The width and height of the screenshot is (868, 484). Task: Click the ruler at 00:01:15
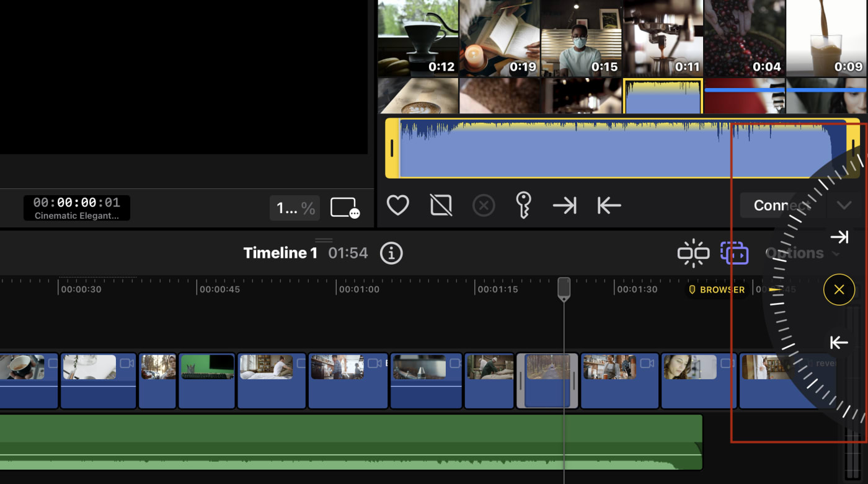tap(497, 289)
